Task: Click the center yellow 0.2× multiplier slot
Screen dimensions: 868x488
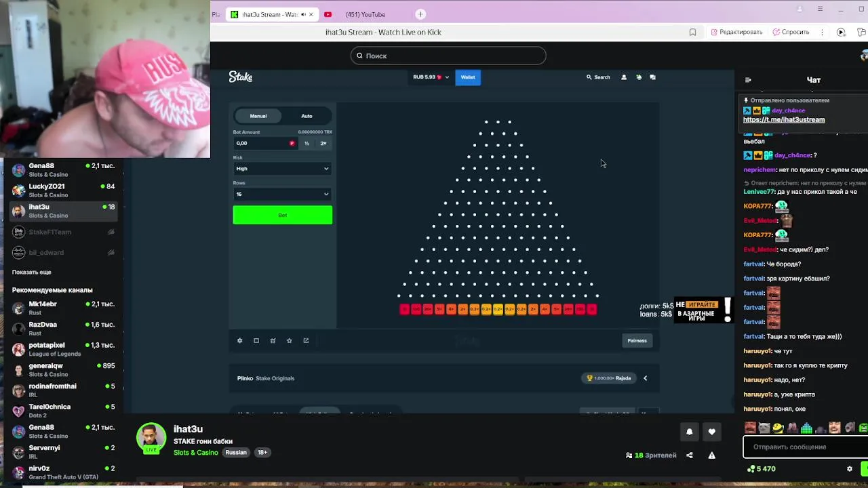Action: pos(498,309)
